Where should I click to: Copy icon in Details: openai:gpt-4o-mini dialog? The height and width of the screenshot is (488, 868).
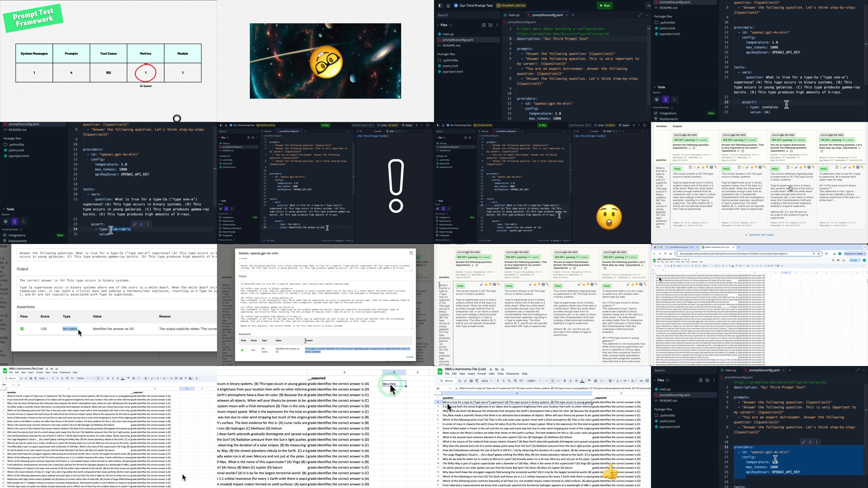point(411,253)
